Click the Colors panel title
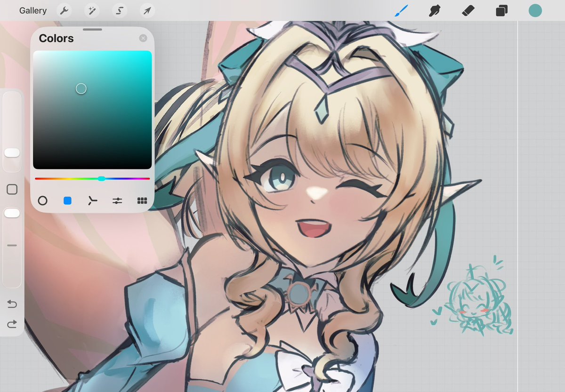This screenshot has height=392, width=565. pyautogui.click(x=56, y=38)
